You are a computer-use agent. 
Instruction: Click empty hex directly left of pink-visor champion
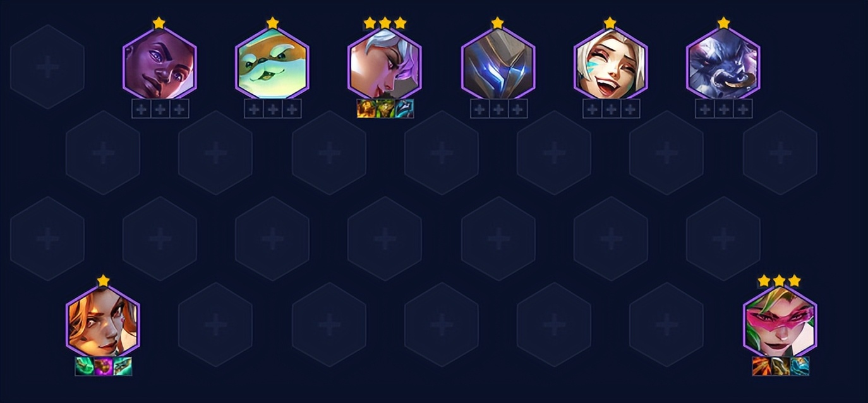click(666, 325)
